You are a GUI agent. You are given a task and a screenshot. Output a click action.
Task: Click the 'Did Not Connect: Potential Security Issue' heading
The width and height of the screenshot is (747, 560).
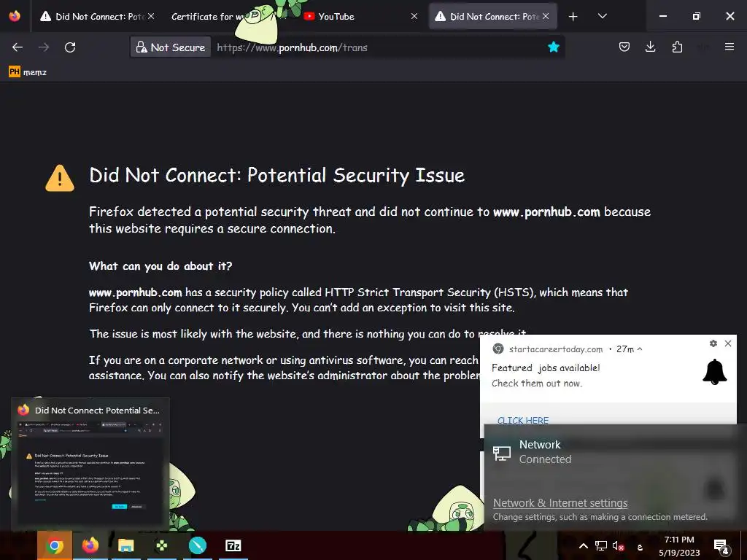[276, 175]
